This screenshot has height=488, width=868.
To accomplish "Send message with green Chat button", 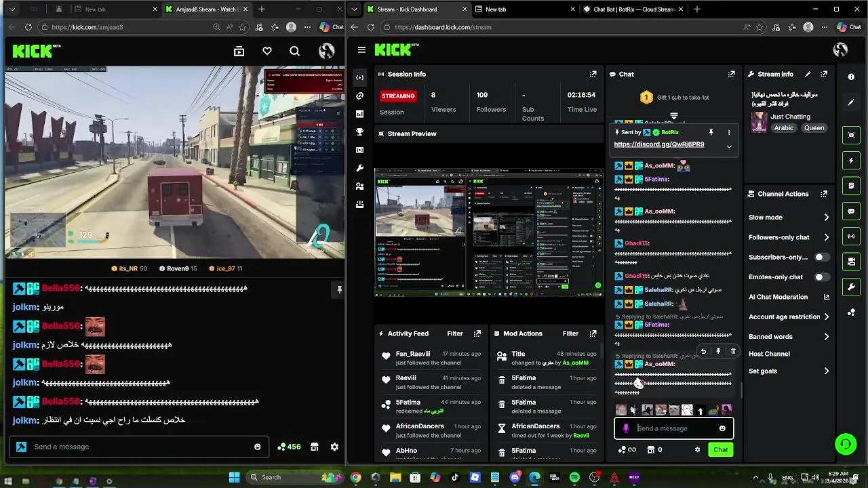I will (x=720, y=449).
